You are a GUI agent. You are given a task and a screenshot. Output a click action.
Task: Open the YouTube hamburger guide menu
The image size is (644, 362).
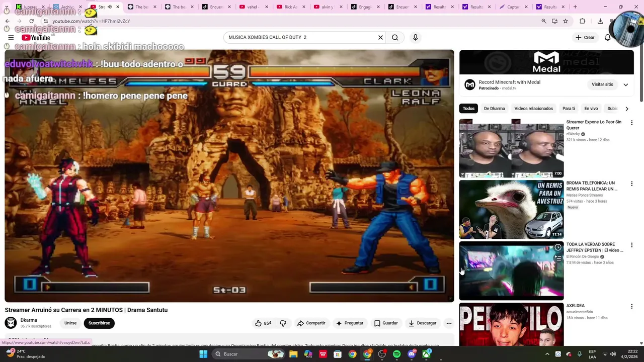click(x=11, y=38)
